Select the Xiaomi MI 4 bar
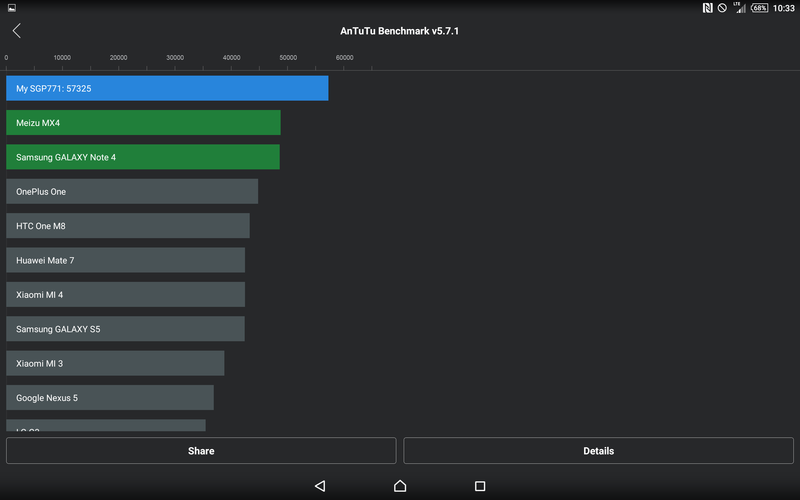The width and height of the screenshot is (800, 500). [x=125, y=295]
